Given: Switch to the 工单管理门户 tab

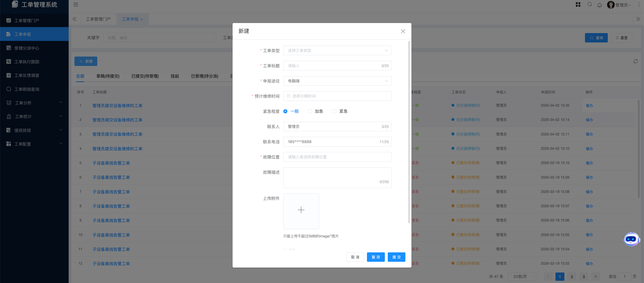Looking at the screenshot, I should (98, 19).
